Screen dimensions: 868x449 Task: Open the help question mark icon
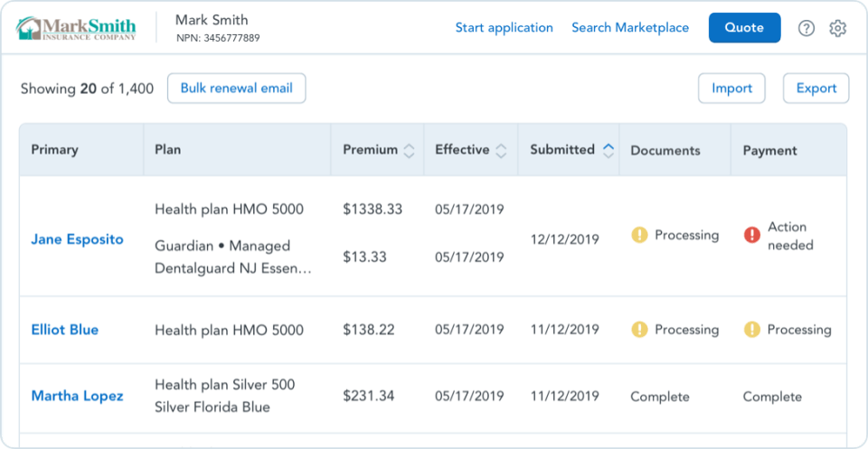[x=807, y=28]
